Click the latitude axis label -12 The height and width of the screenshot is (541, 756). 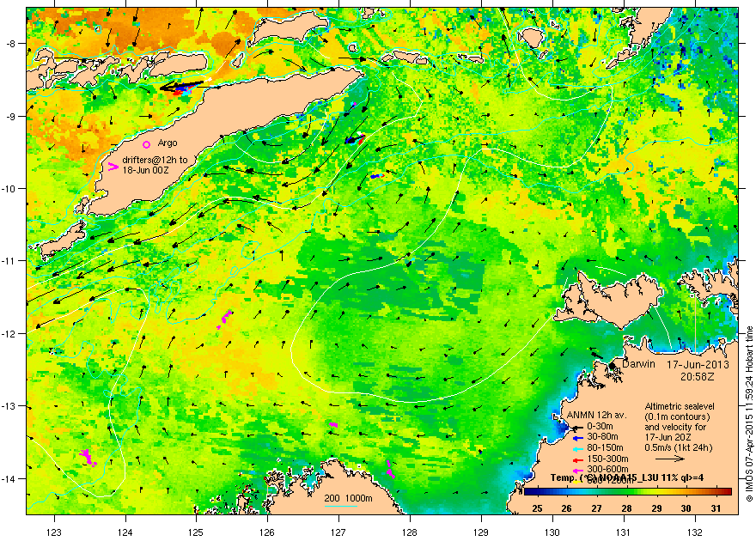tap(9, 333)
